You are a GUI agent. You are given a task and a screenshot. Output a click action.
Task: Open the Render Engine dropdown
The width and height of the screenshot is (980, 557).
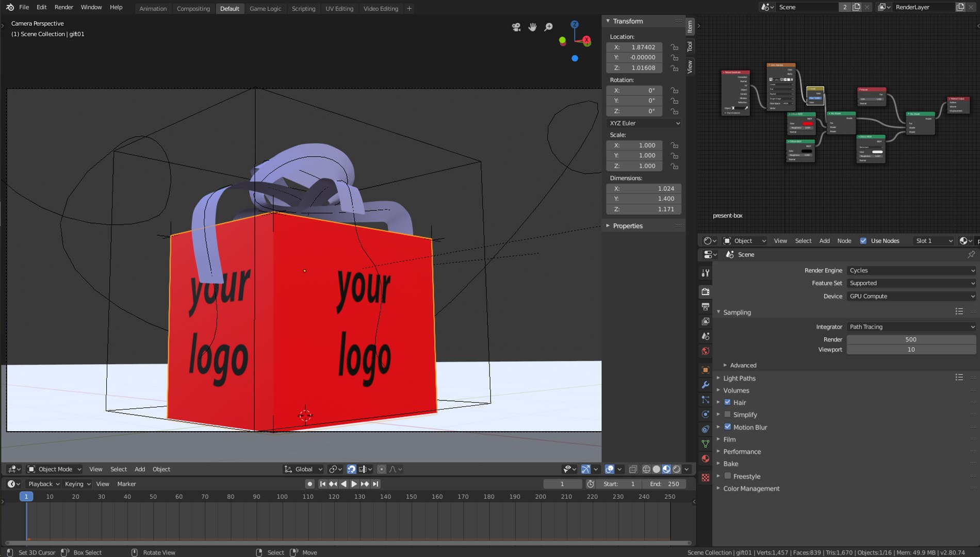(911, 270)
